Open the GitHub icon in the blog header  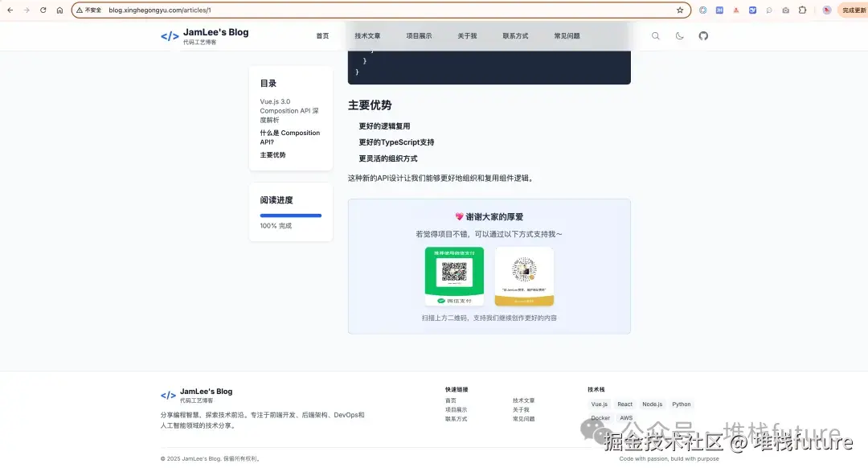[703, 35]
